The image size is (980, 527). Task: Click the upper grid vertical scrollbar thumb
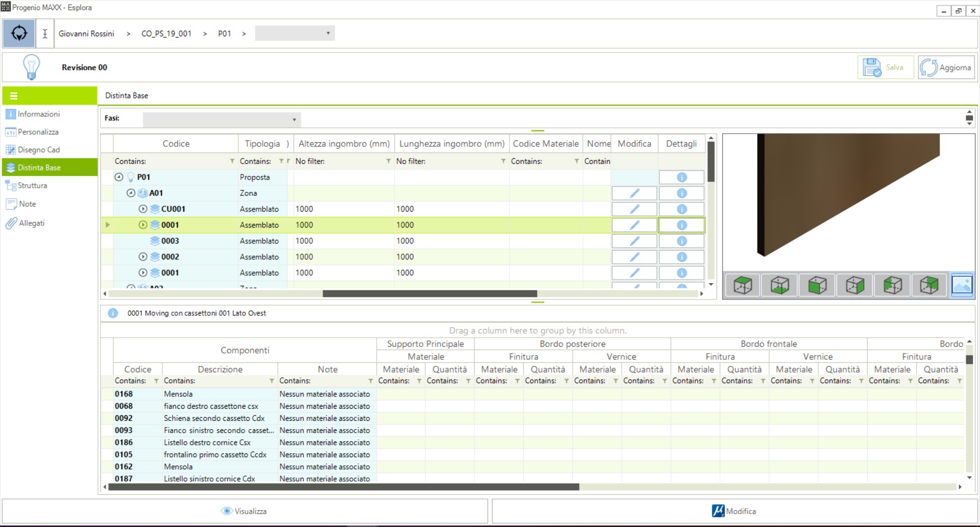coord(711,161)
